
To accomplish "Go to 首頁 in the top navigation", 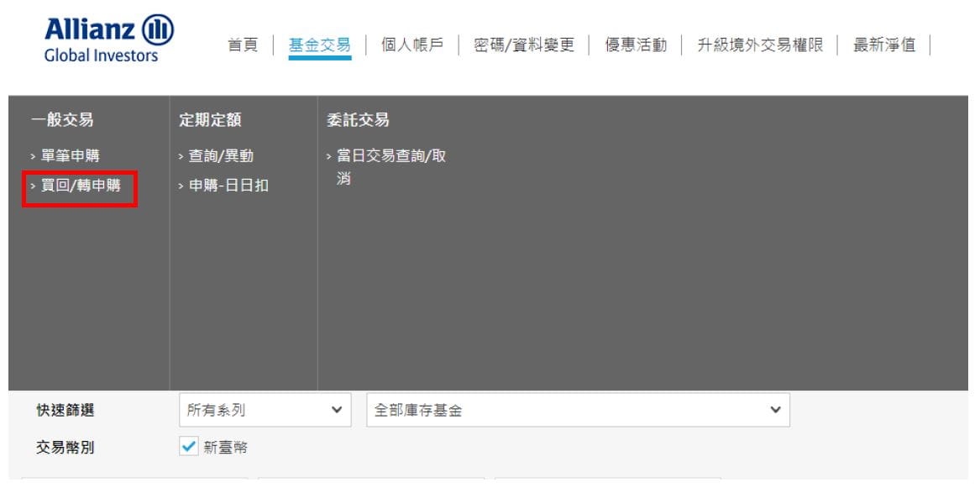I will 243,45.
